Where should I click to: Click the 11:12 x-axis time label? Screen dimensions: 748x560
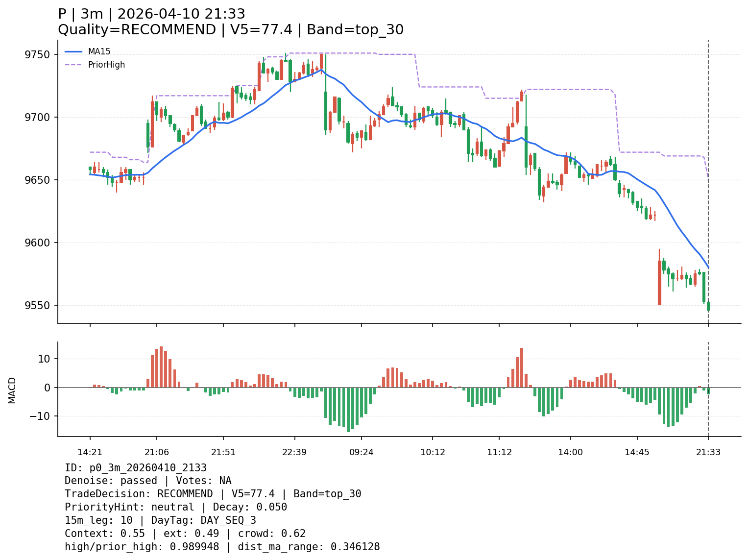[x=499, y=452]
